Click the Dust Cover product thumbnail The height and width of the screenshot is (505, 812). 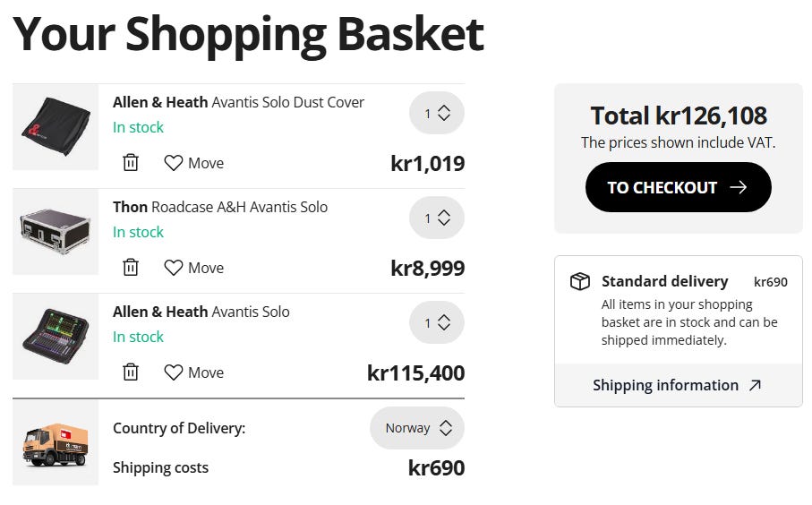56,128
